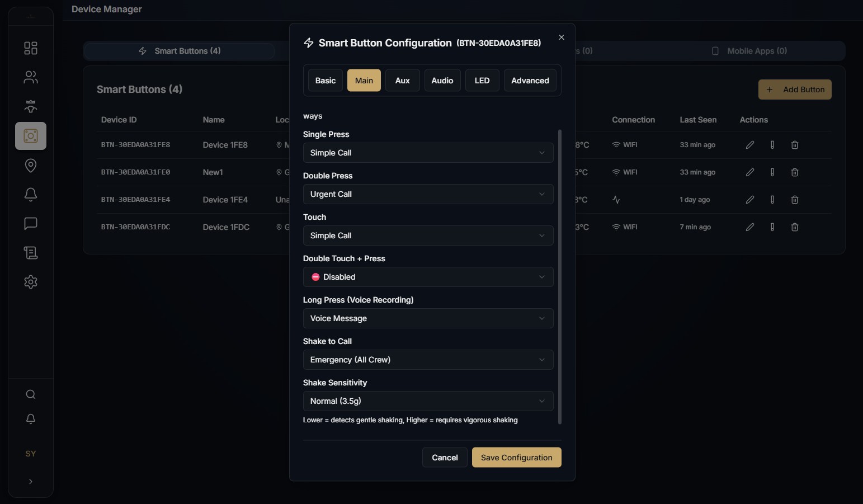Switch to the Audio configuration tab

coord(442,80)
